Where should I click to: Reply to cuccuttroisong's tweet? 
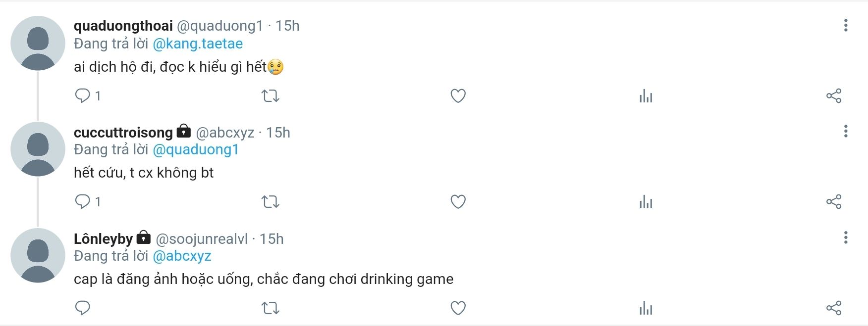[x=82, y=201]
